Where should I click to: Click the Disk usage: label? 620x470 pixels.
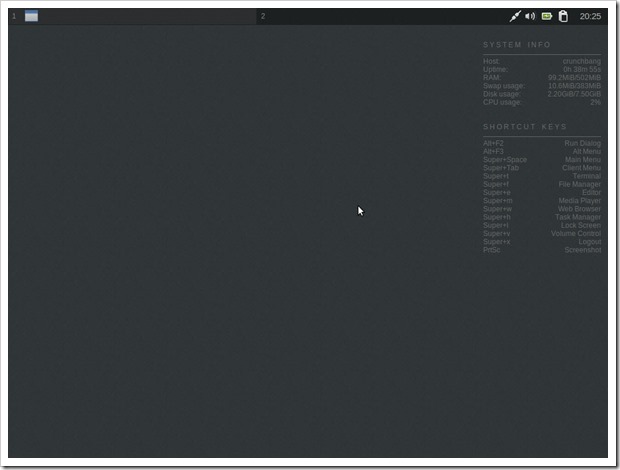coord(502,94)
